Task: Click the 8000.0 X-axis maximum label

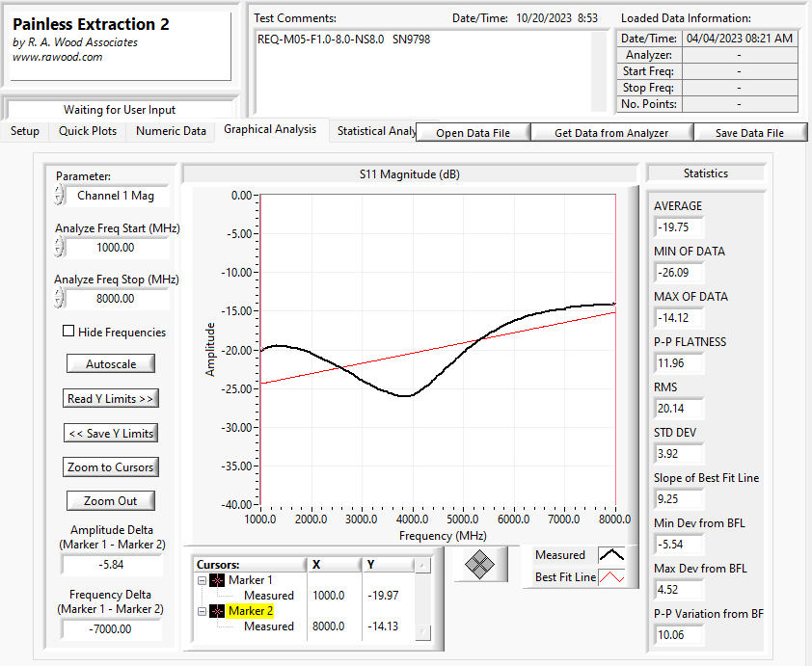Action: coord(614,519)
